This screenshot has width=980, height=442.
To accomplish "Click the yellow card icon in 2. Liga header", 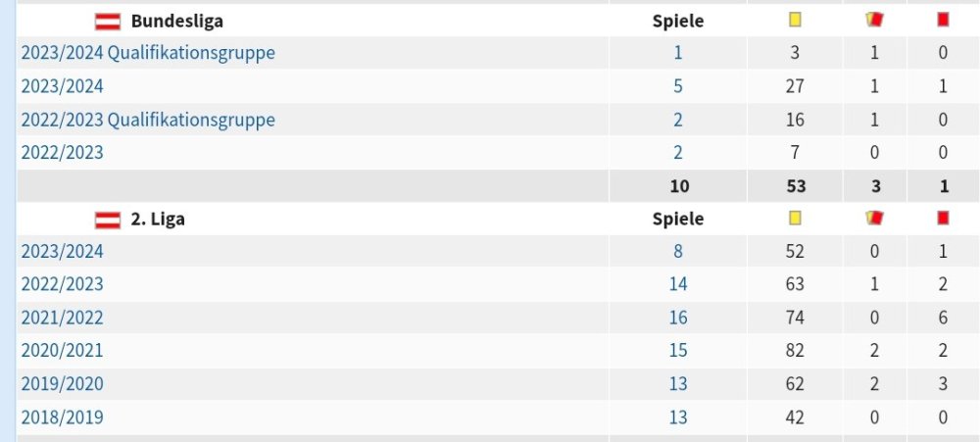I will coord(795,219).
